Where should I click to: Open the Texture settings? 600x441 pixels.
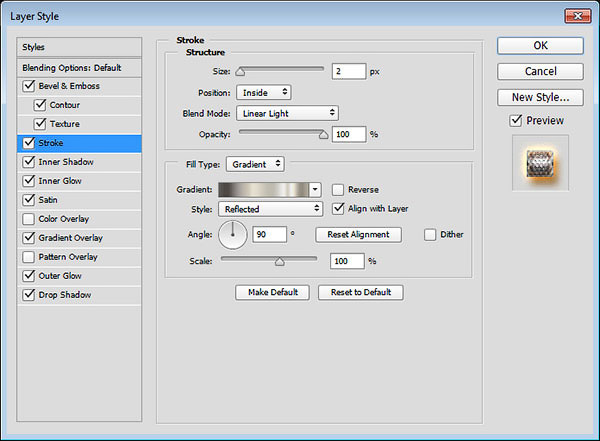[65, 124]
